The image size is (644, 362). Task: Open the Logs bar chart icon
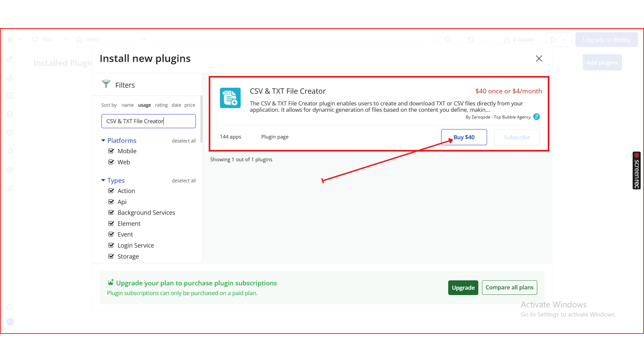[10, 188]
